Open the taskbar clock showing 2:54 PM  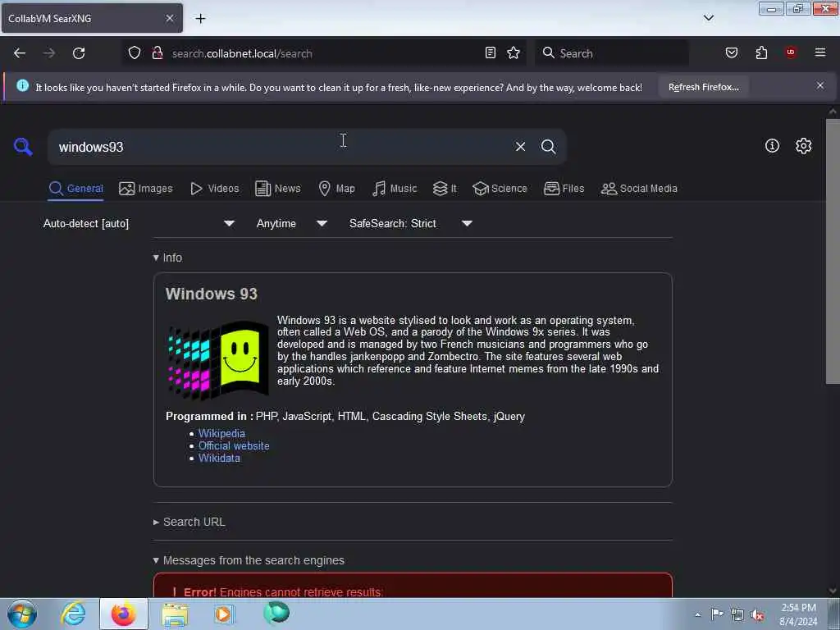tap(798, 614)
